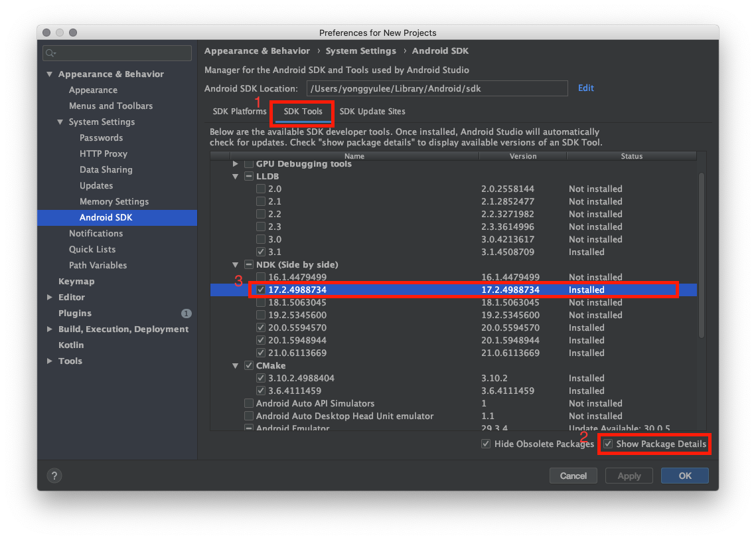Screen dimensions: 756x540
Task: Select Data Sharing settings
Action: point(106,169)
